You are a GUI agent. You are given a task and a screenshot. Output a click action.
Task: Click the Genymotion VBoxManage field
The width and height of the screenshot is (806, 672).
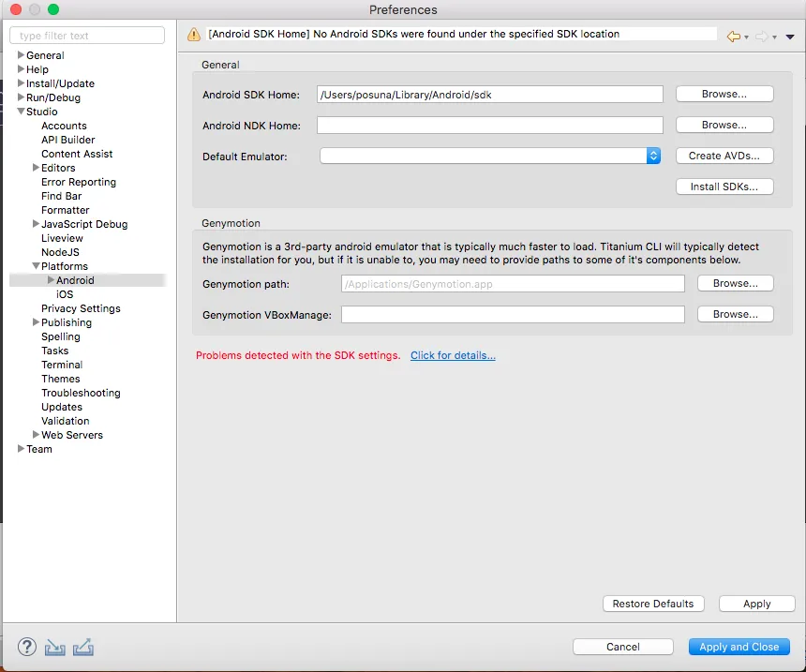[x=513, y=315]
